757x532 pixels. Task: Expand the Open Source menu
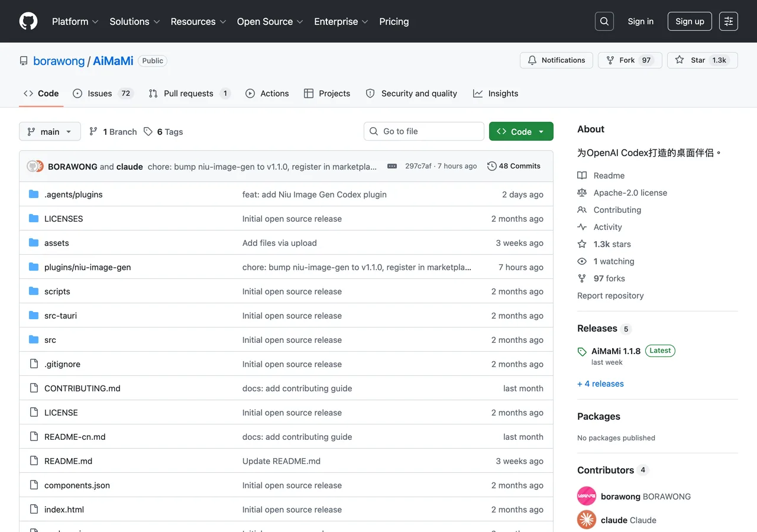270,21
